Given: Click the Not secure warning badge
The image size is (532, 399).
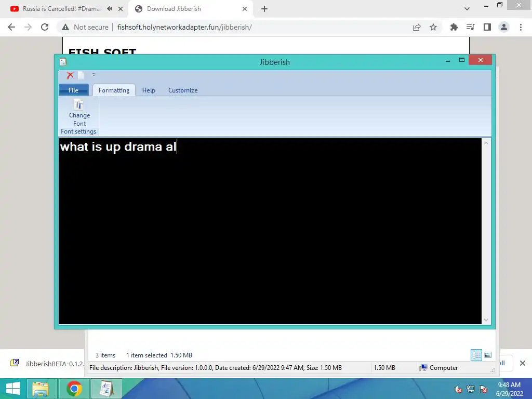Looking at the screenshot, I should coord(85,27).
